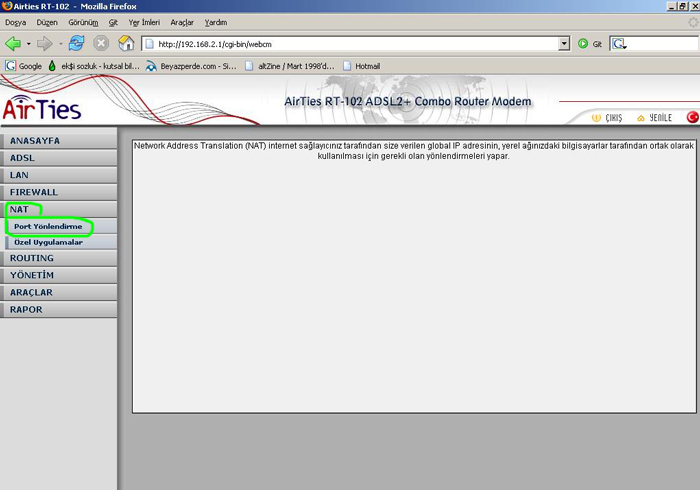Open the Beyazperde.com bookmark
This screenshot has height=490, width=700.
click(192, 66)
